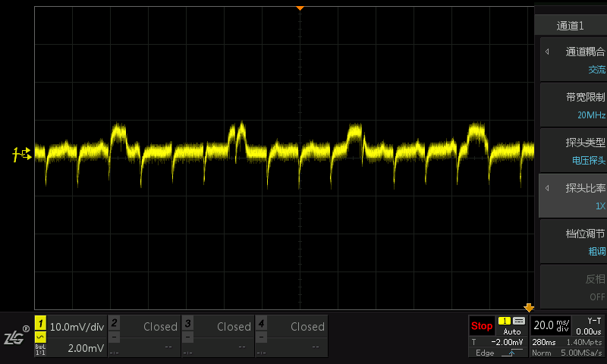Select the yellow channel 1 badge
The height and width of the screenshot is (364, 607).
(x=40, y=323)
